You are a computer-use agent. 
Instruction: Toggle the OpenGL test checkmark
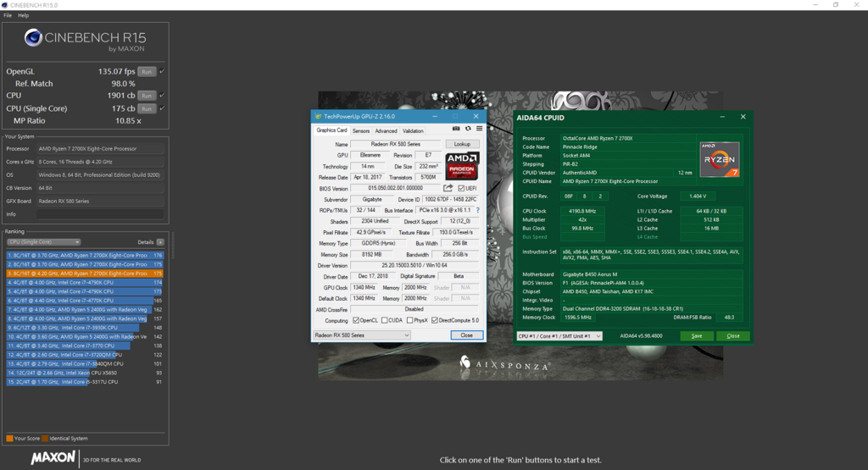pyautogui.click(x=162, y=71)
